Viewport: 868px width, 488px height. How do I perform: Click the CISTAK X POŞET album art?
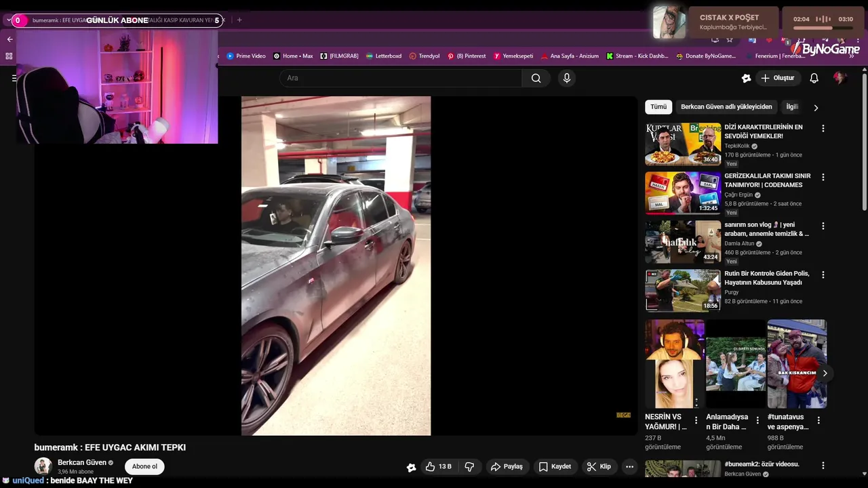click(669, 22)
